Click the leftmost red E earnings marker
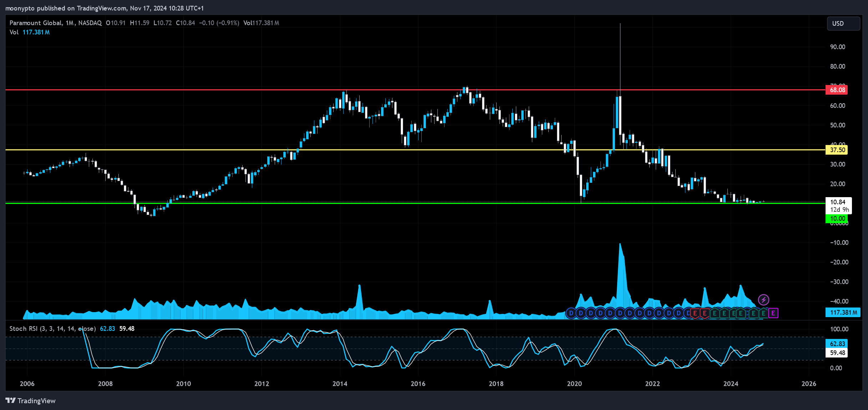Image resolution: width=868 pixels, height=410 pixels. (x=695, y=313)
